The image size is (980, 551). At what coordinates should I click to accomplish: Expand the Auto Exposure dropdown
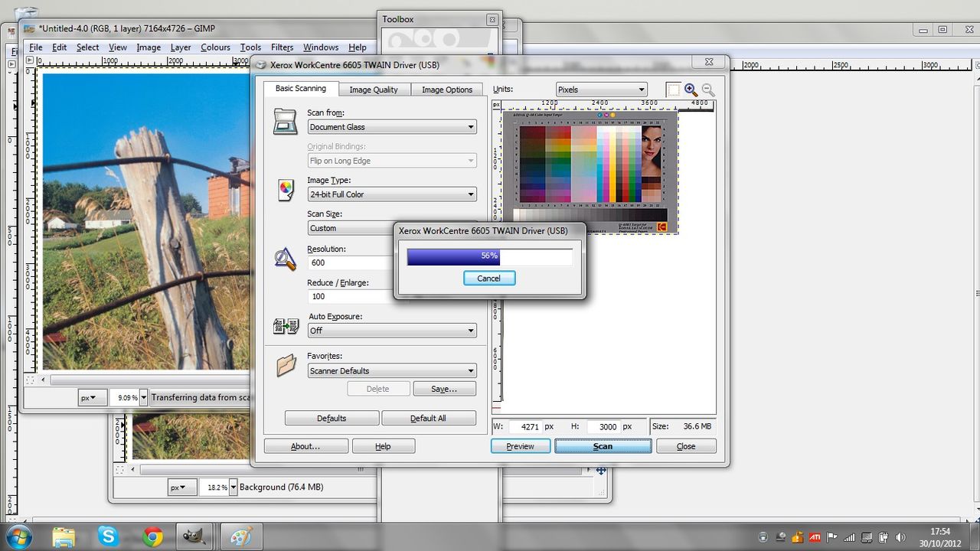point(392,331)
